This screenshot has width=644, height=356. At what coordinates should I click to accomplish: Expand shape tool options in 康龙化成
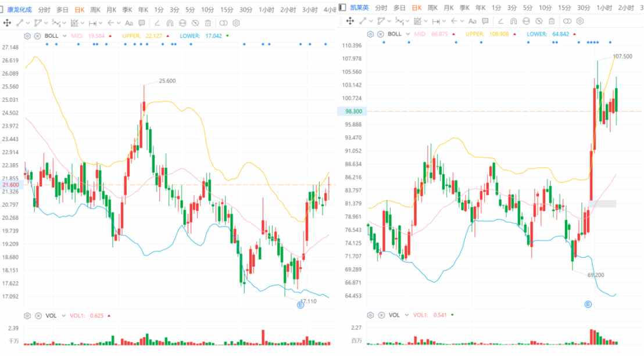click(x=46, y=23)
